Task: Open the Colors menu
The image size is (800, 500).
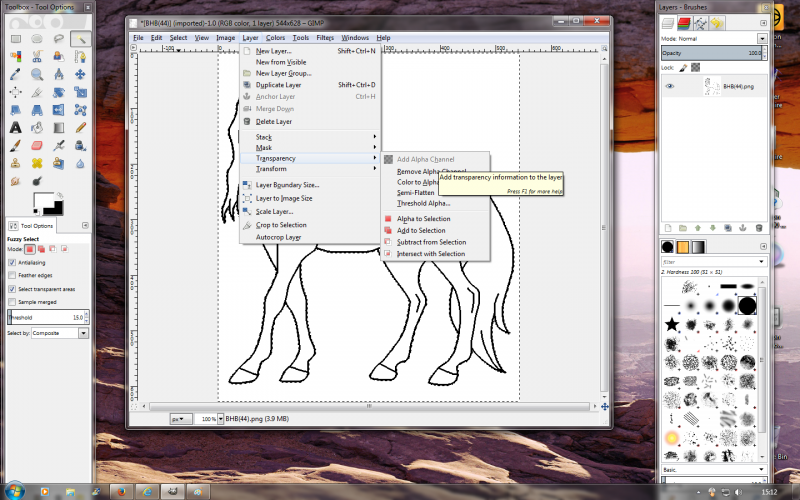Action: (x=275, y=38)
